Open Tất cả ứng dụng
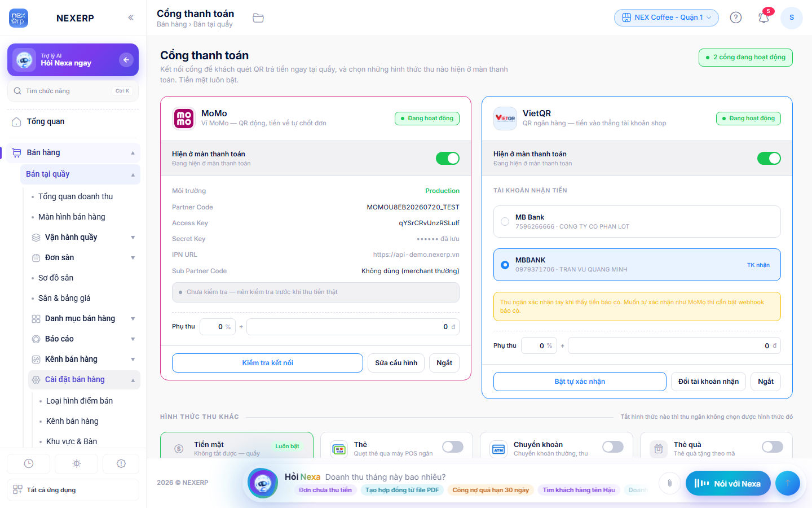This screenshot has height=508, width=812. (73, 490)
